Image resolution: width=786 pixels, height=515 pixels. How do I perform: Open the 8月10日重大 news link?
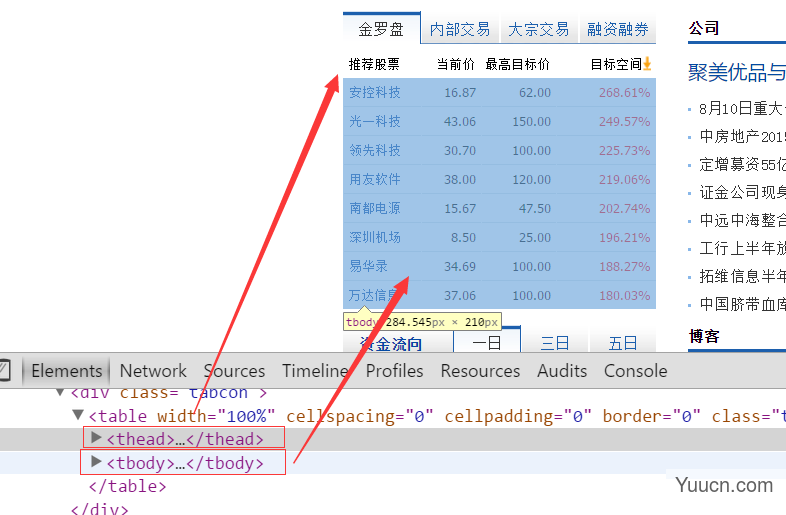[x=742, y=108]
